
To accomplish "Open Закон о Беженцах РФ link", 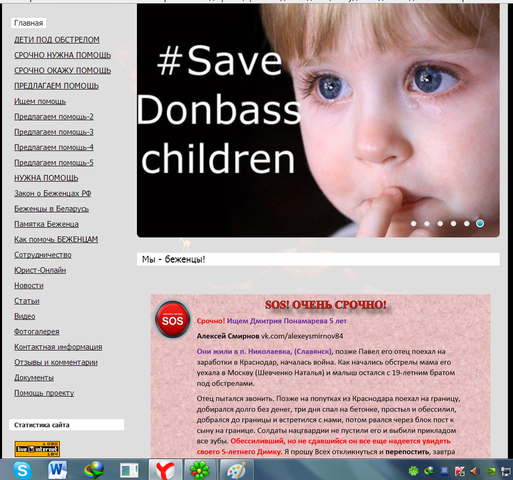I will click(x=53, y=193).
